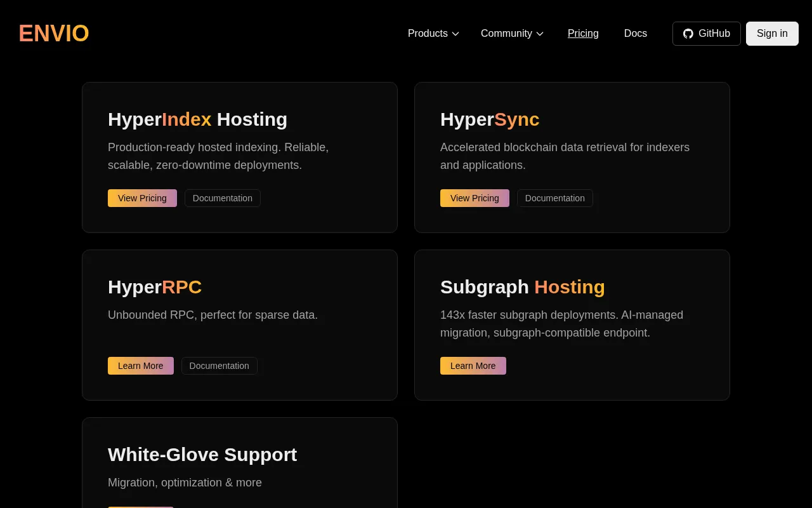
Task: Open Documentation for HyperIndex Hosting
Action: click(x=223, y=198)
